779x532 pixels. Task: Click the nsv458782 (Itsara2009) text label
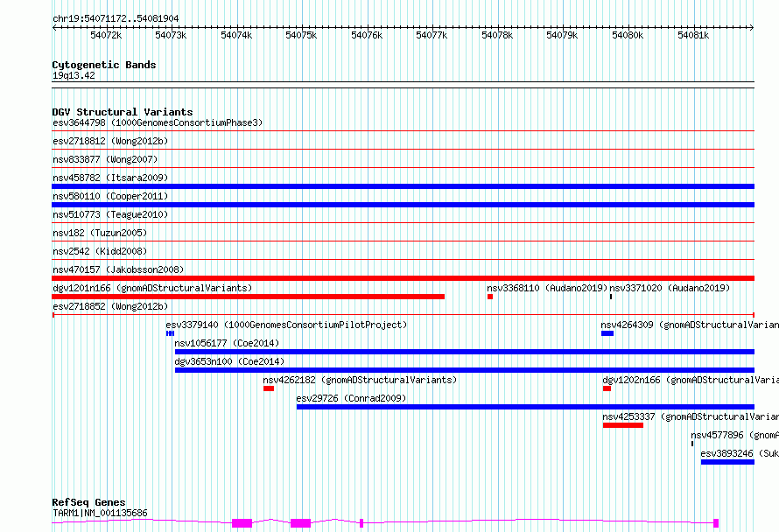110,178
